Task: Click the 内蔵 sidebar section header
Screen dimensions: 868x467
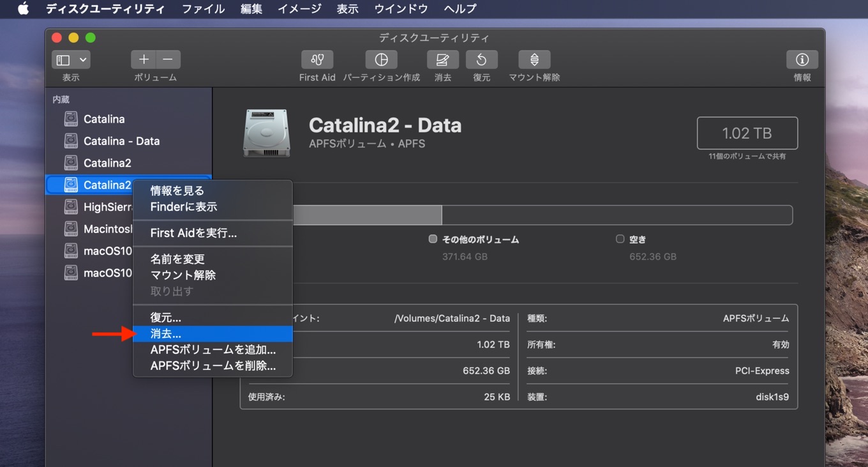Action: click(x=61, y=100)
